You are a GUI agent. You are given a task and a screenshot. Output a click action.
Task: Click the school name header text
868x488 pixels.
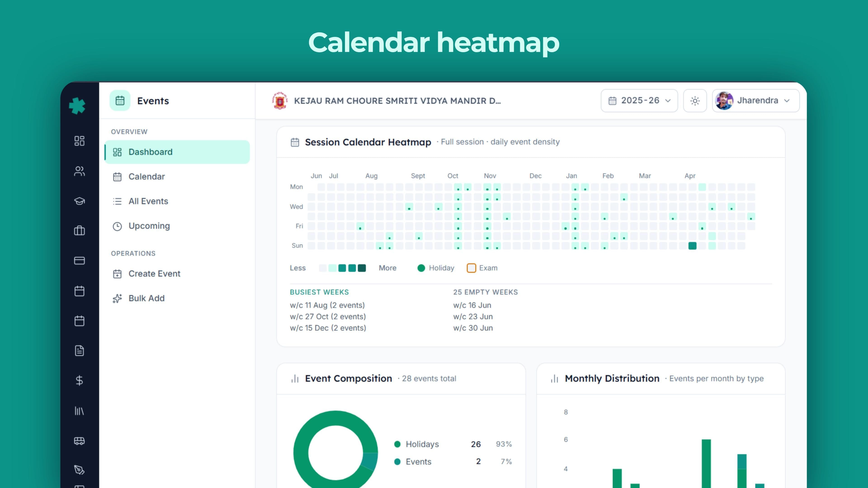coord(397,101)
